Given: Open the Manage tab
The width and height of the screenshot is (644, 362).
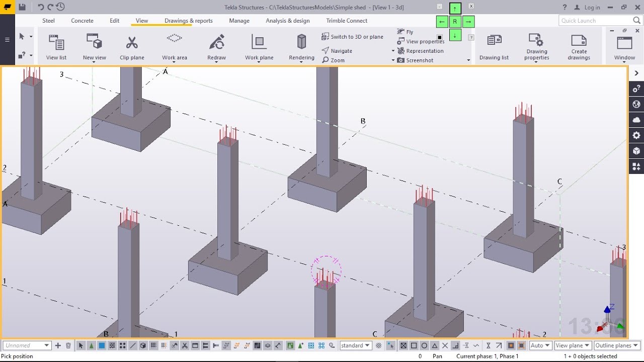Looking at the screenshot, I should tap(239, 21).
